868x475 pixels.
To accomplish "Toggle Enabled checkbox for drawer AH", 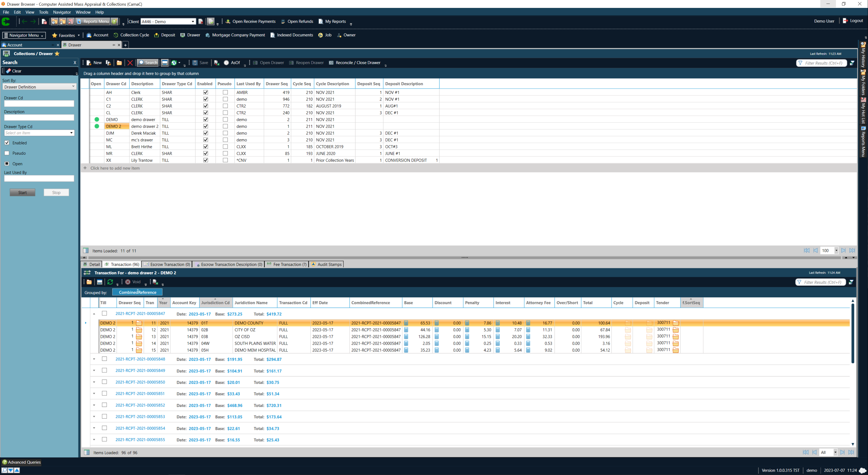I will [x=206, y=92].
